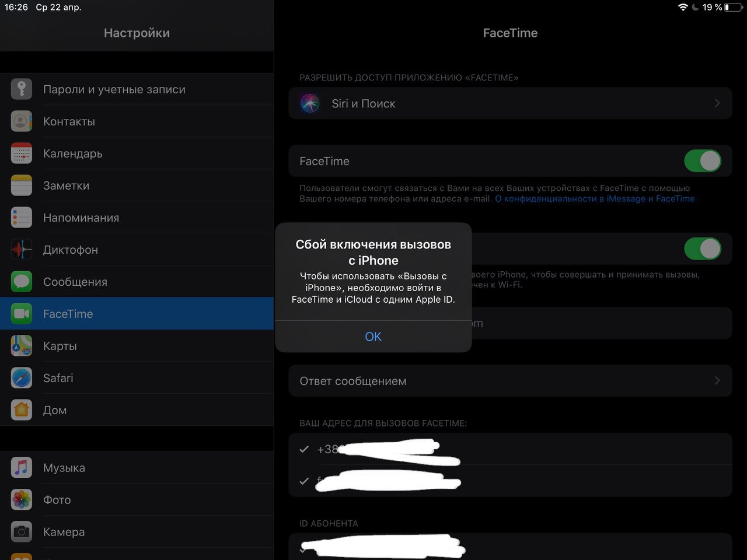
Task: Tap the Заметки notes icon
Action: coord(22,185)
